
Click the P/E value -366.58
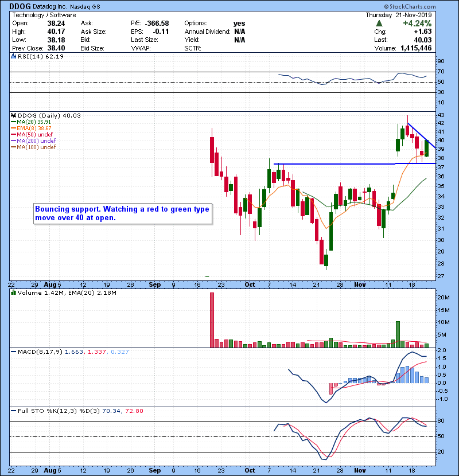(157, 24)
